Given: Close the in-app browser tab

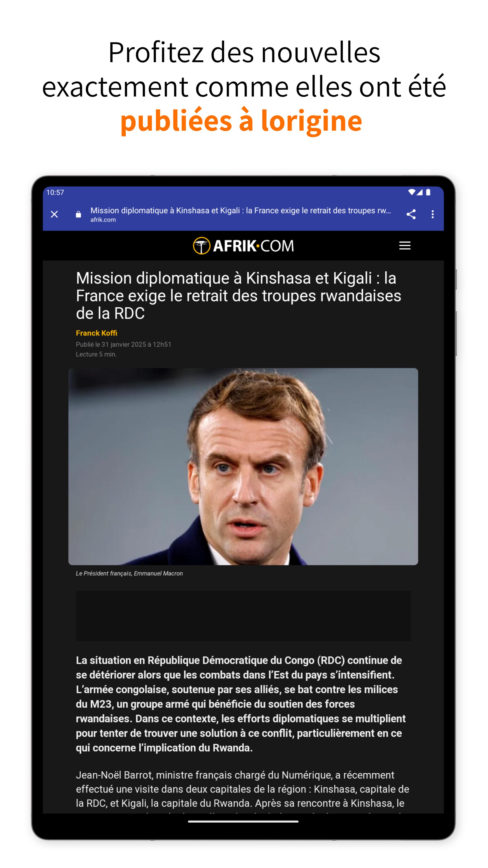Looking at the screenshot, I should pyautogui.click(x=54, y=214).
